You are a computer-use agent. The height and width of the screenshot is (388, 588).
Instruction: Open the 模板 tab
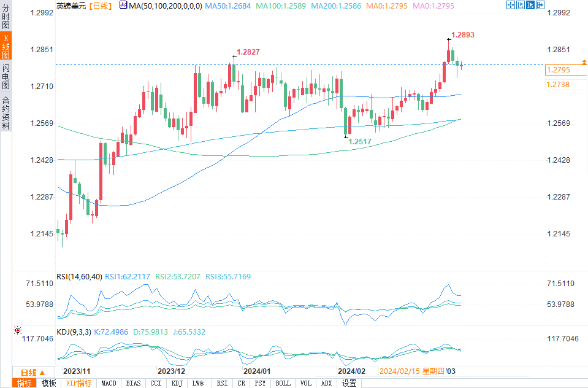(x=48, y=383)
